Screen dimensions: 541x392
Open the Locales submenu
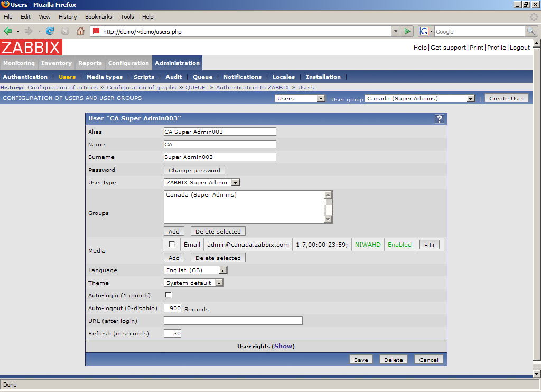coord(284,77)
